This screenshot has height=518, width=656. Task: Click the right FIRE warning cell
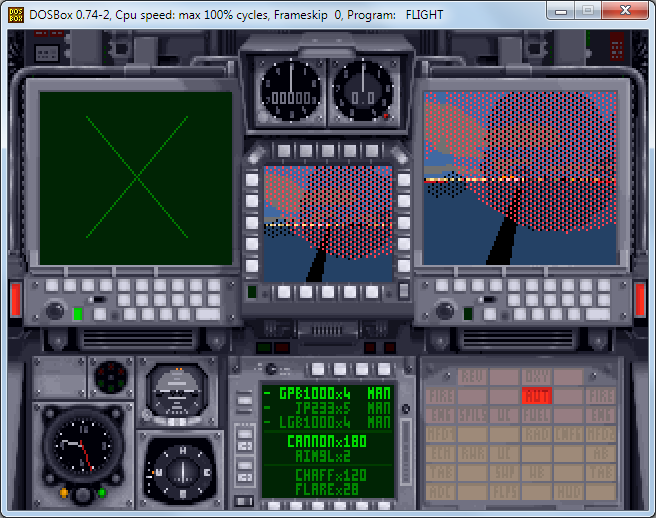pyautogui.click(x=601, y=396)
